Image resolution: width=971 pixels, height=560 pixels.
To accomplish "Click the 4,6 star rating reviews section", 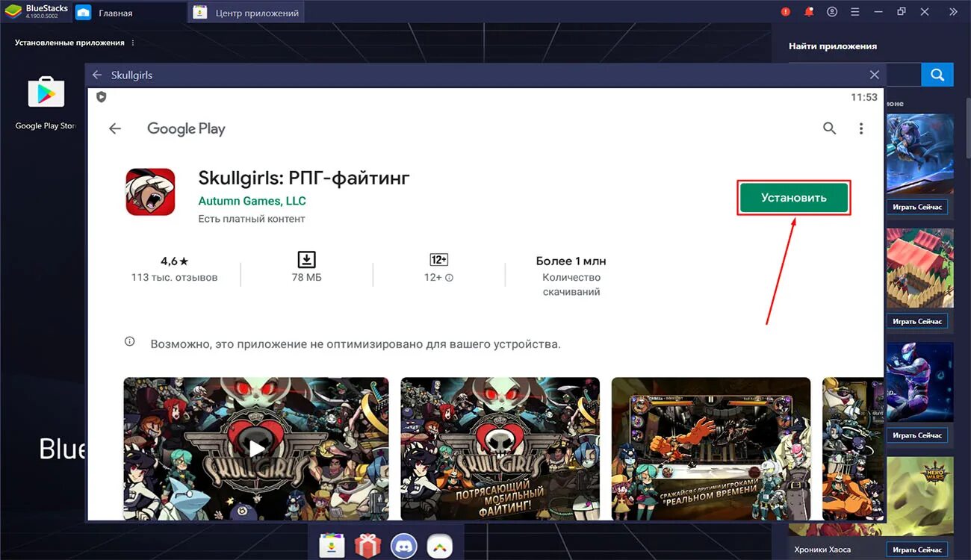I will [x=174, y=270].
